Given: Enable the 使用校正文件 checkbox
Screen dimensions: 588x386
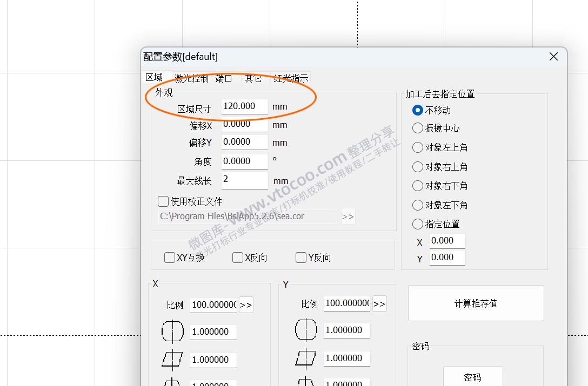Looking at the screenshot, I should click(163, 201).
